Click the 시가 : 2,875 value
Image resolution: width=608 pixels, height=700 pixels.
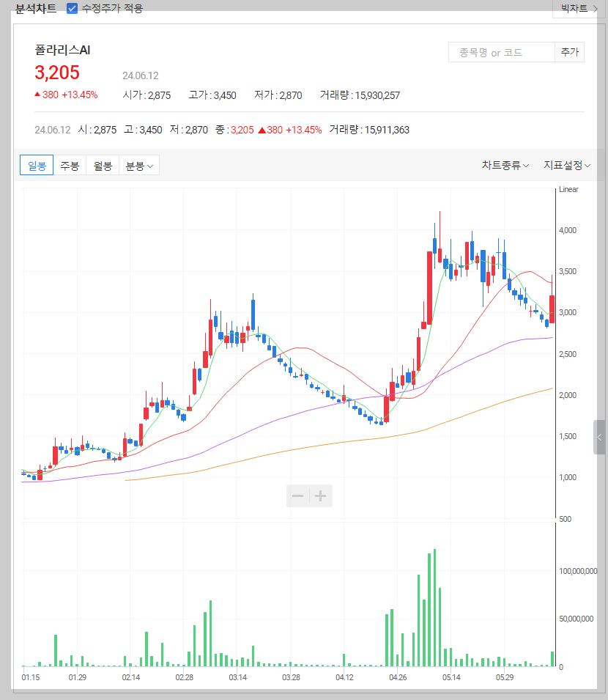pyautogui.click(x=147, y=95)
